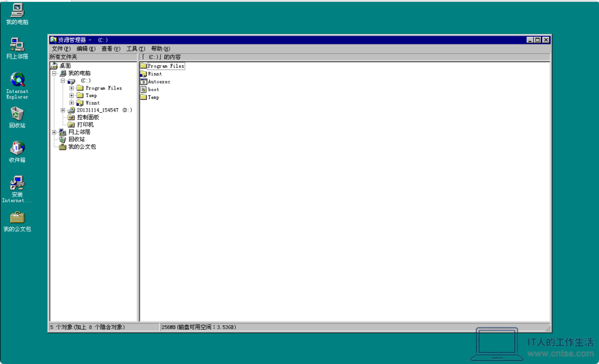Select Temp folder icon in contents pane
The width and height of the screenshot is (599, 364).
point(144,98)
